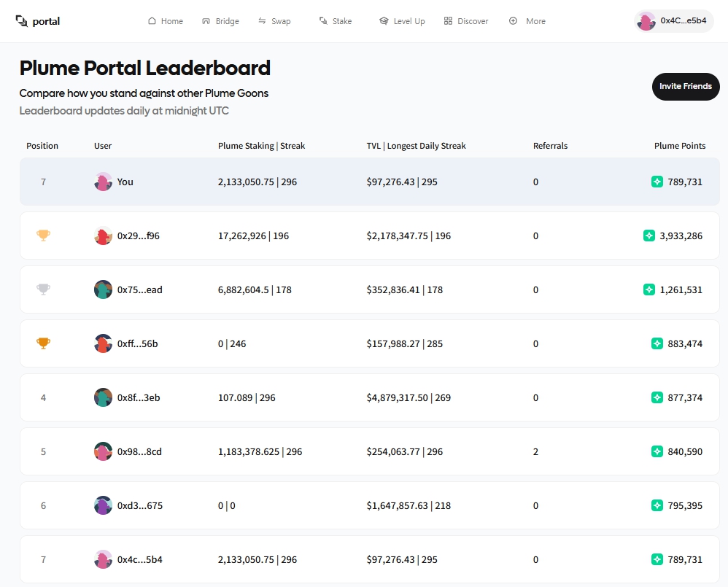Click the green points icon beside 1,261,531
Viewport: 728px width, 587px height.
649,289
